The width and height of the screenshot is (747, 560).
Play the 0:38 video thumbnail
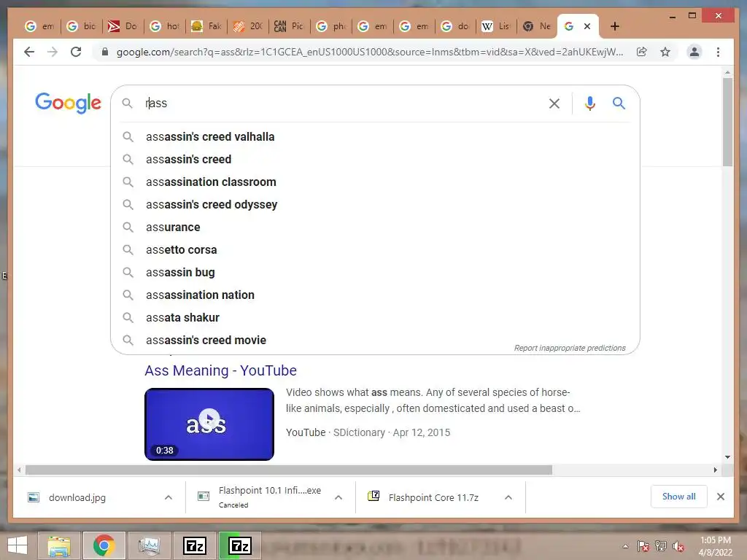pos(209,424)
